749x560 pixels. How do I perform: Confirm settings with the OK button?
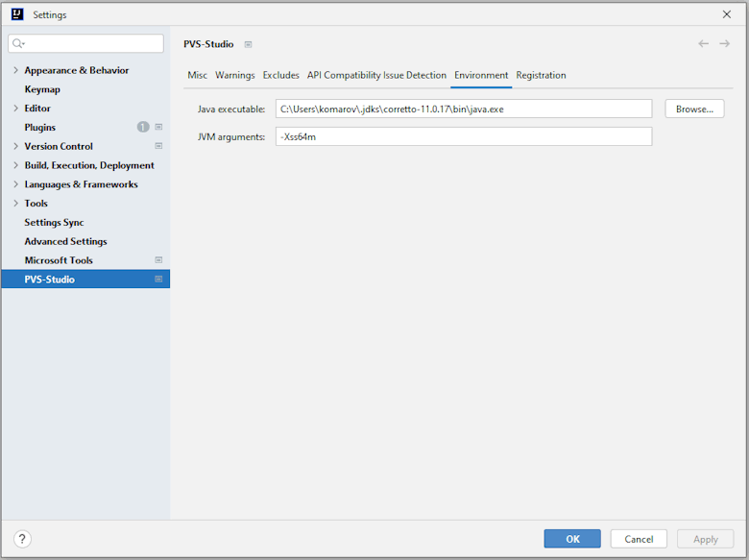[572, 539]
